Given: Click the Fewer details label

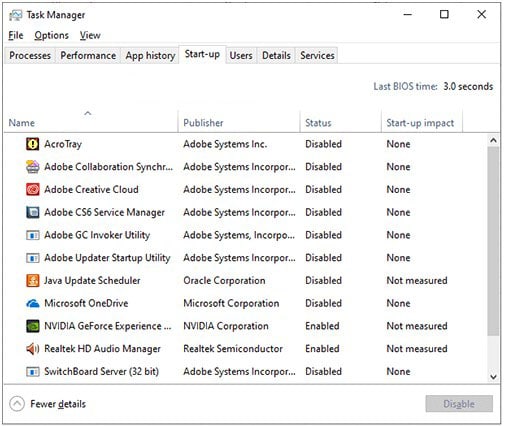Looking at the screenshot, I should (58, 404).
